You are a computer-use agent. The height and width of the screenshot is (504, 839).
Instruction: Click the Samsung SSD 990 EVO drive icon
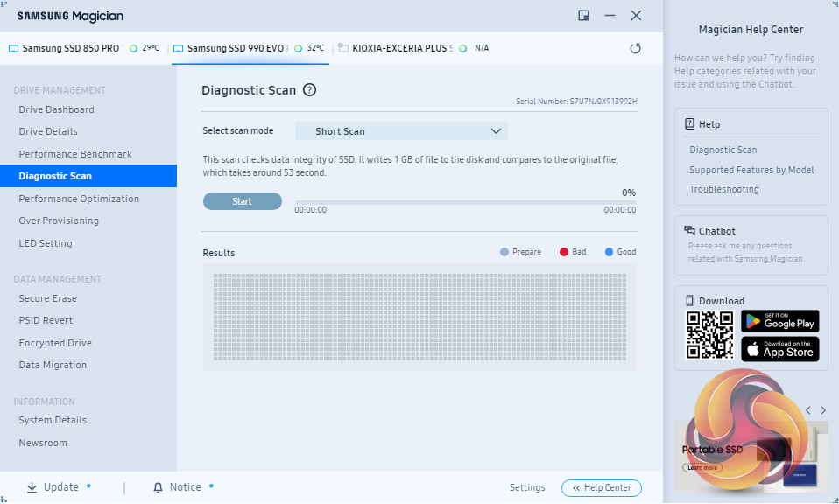178,49
